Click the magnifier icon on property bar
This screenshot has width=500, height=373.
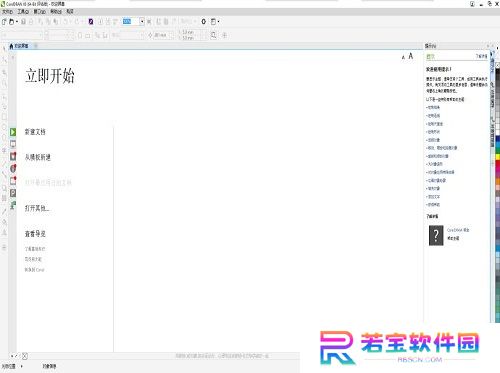pos(213,35)
